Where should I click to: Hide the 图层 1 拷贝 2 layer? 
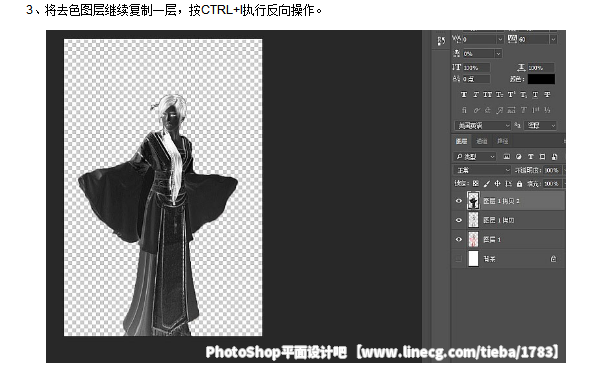pyautogui.click(x=459, y=201)
